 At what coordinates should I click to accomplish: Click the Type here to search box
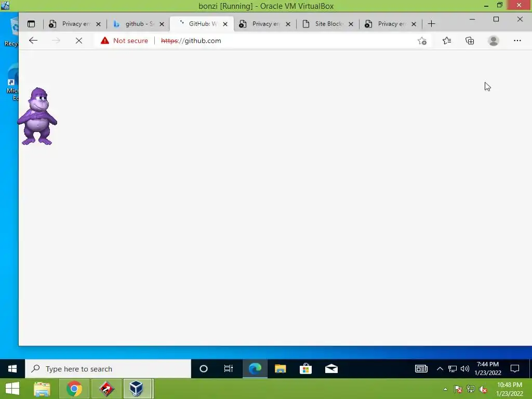[108, 369]
